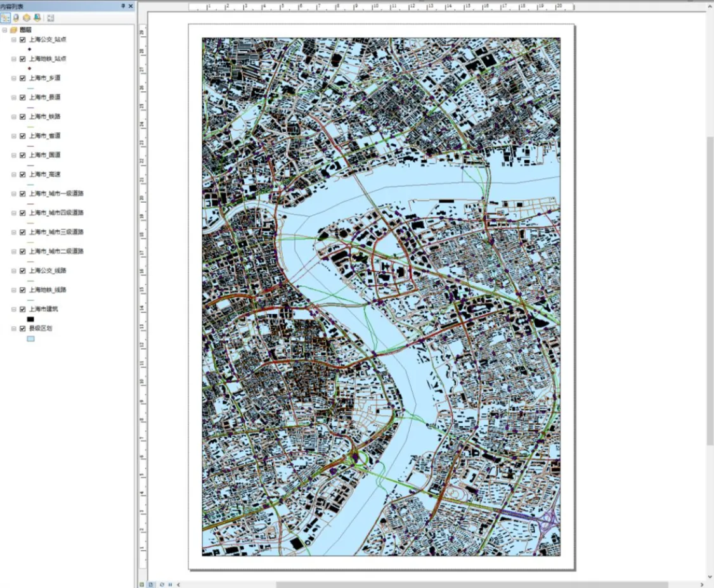This screenshot has width=714, height=588.
Task: Switch to List By Source view
Action: click(16, 18)
